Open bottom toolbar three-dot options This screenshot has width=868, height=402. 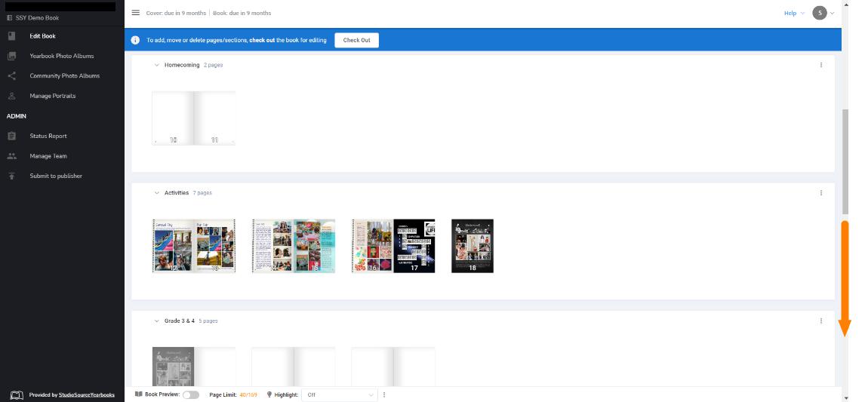(x=384, y=394)
